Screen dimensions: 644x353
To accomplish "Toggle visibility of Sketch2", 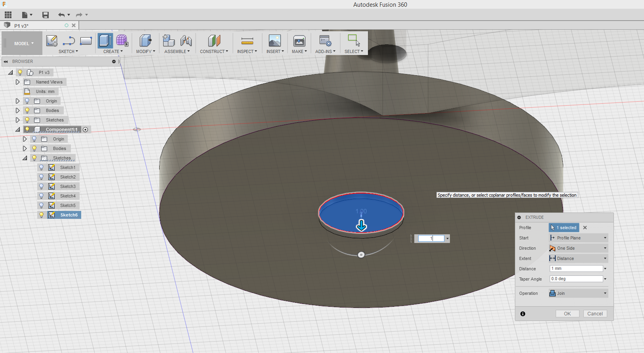I will pyautogui.click(x=41, y=177).
